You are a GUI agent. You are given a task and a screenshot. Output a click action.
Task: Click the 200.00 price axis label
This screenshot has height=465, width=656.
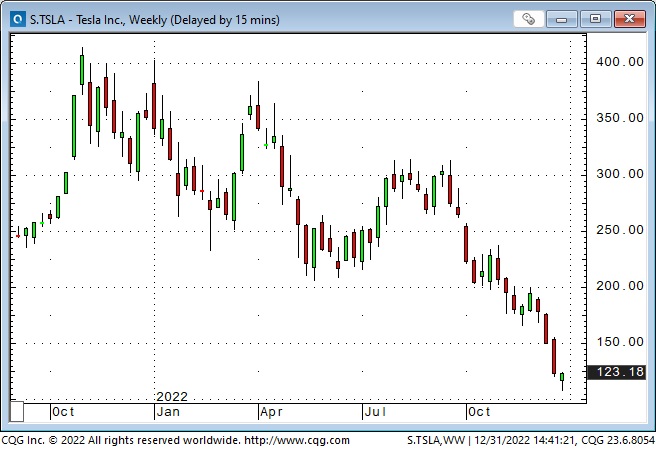[x=620, y=287]
